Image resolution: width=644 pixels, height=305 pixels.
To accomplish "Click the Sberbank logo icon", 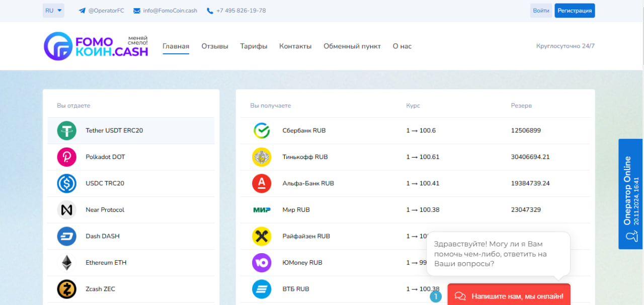I will (x=262, y=131).
